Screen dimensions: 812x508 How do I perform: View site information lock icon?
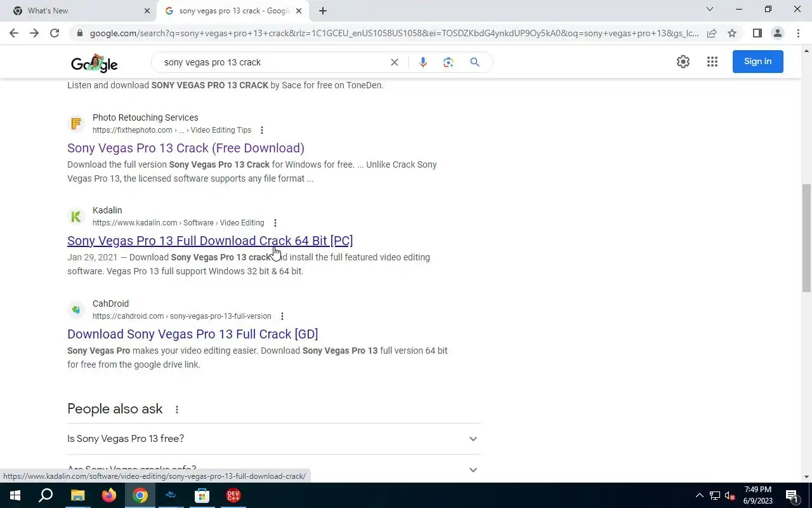click(x=79, y=33)
